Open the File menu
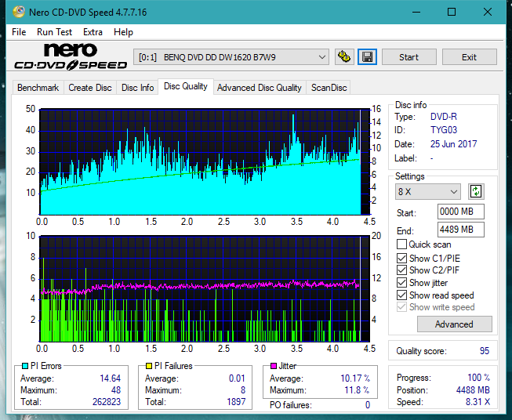The width and height of the screenshot is (512, 420). 19,32
